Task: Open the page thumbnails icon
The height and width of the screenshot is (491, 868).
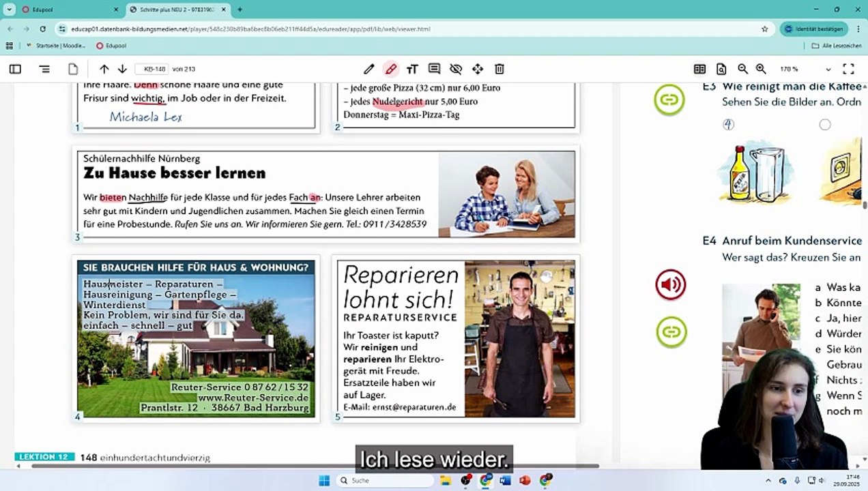Action: pos(73,69)
